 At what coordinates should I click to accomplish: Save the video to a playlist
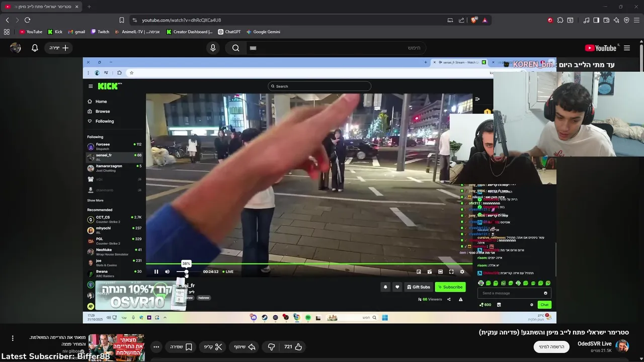click(x=181, y=347)
